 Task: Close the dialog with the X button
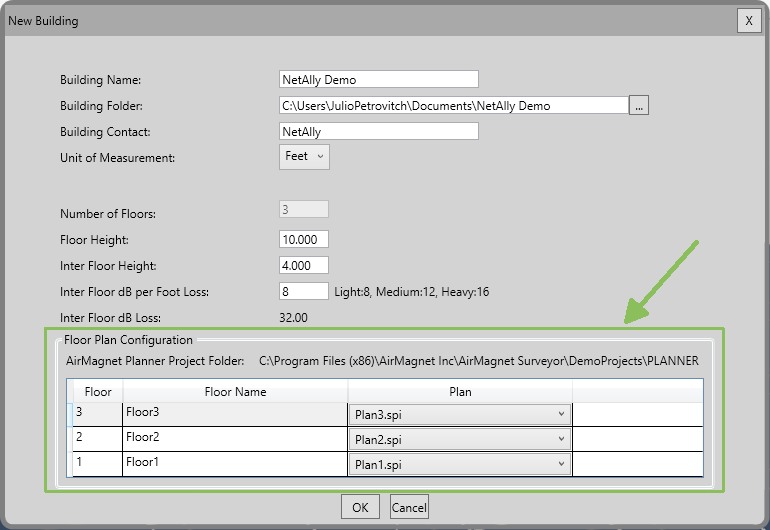[749, 21]
